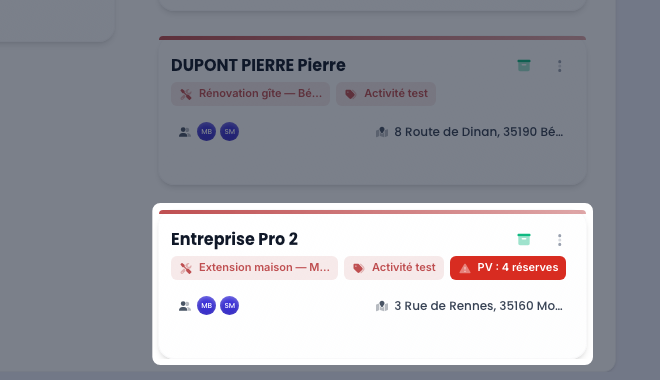Viewport: 660px width, 380px height.
Task: Open the address 3 Rue de Rennes, 35160
Action: (478, 306)
